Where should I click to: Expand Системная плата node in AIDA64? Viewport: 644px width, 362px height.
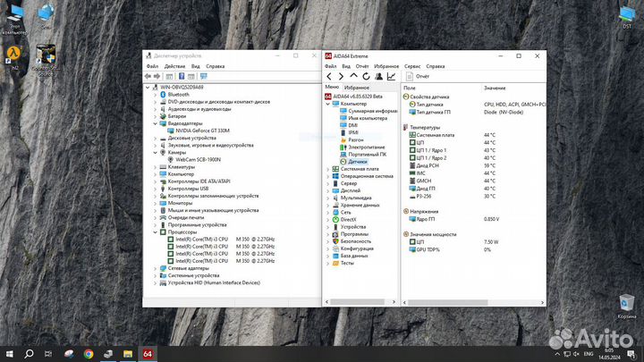[327, 169]
